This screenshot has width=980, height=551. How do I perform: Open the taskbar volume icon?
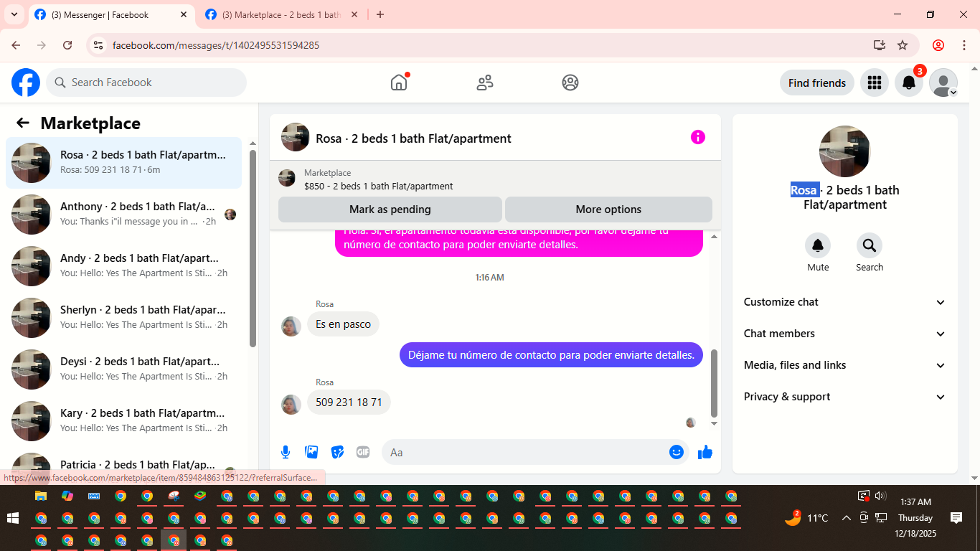click(881, 496)
